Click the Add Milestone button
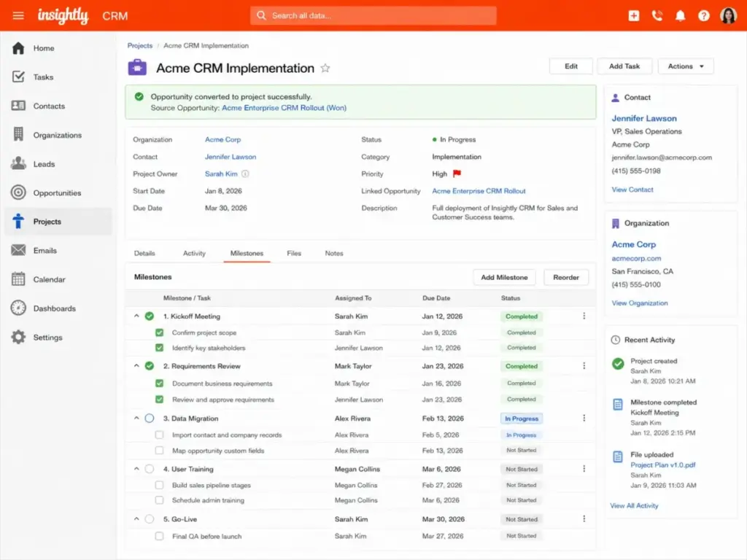Screen dimensions: 747x560 [504, 277]
